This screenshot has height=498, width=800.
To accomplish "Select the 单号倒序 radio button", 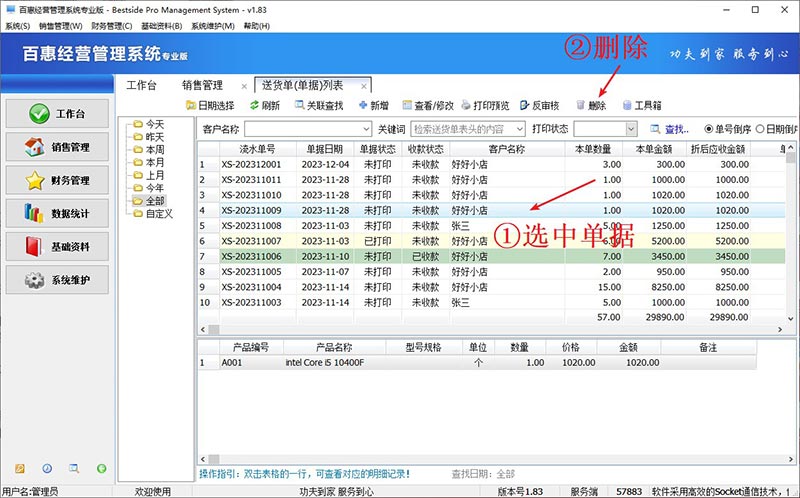I will [708, 129].
